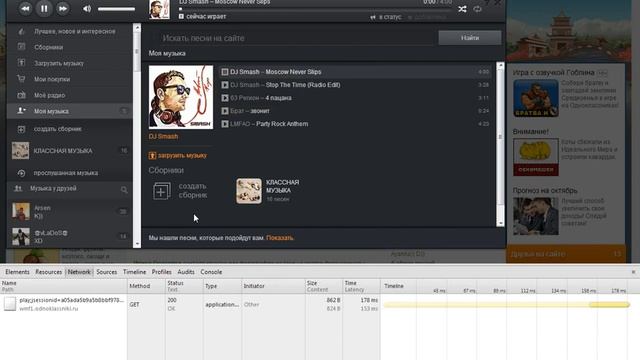This screenshot has height=360, width=640.
Task: Open 'КЛАССНАЯ МУЗЫКА' collection thumbnail in main area
Action: [249, 191]
